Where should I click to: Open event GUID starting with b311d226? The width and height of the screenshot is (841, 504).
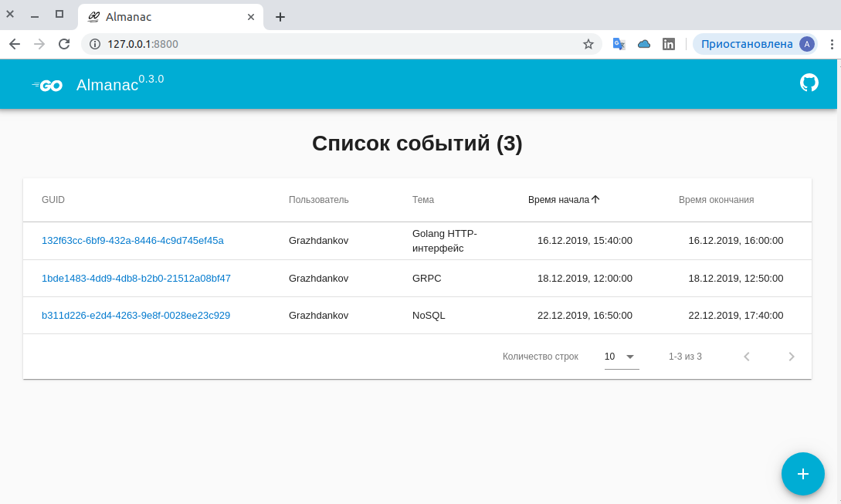135,316
